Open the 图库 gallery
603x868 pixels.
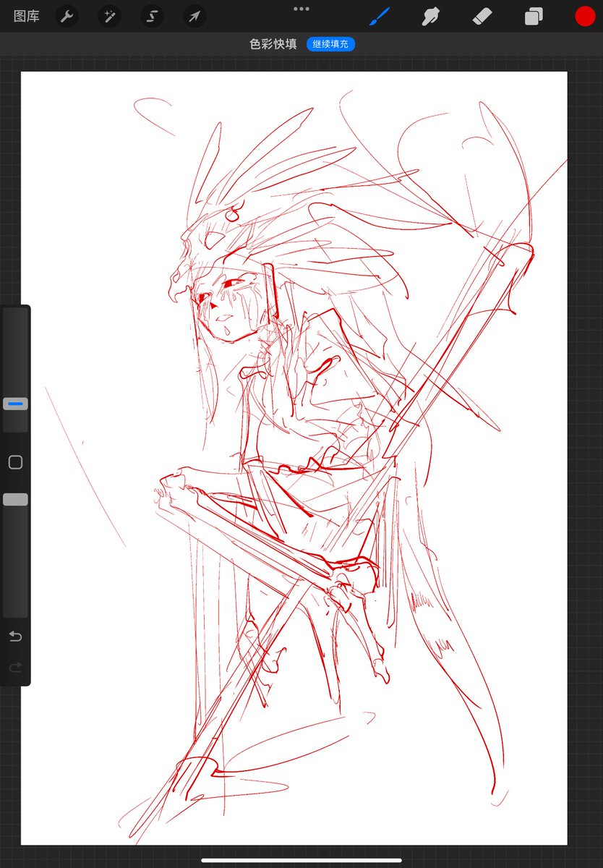tap(27, 16)
